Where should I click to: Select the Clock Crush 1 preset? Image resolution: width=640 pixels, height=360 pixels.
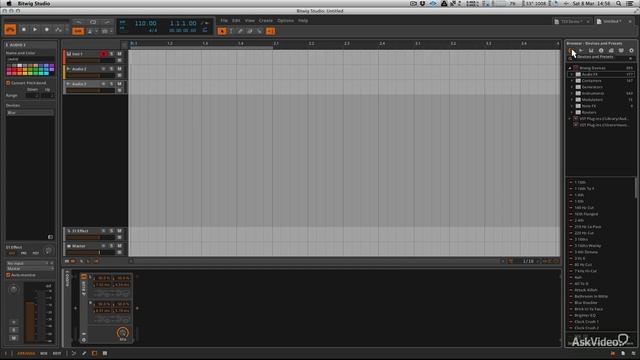click(x=586, y=322)
